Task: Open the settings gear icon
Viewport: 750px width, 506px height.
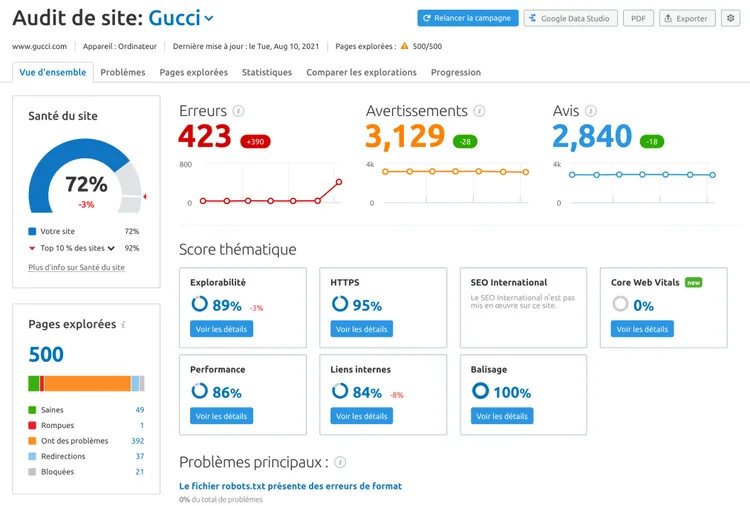Action: 730,18
